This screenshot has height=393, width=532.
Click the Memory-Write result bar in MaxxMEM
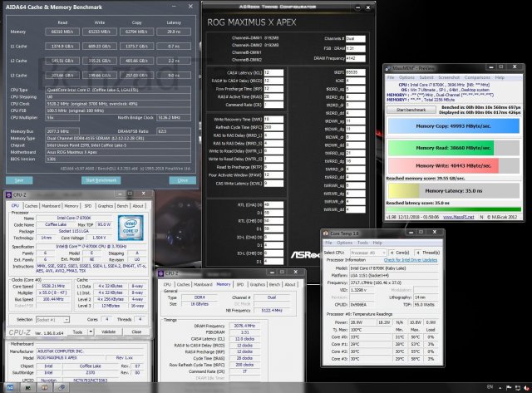pyautogui.click(x=453, y=166)
